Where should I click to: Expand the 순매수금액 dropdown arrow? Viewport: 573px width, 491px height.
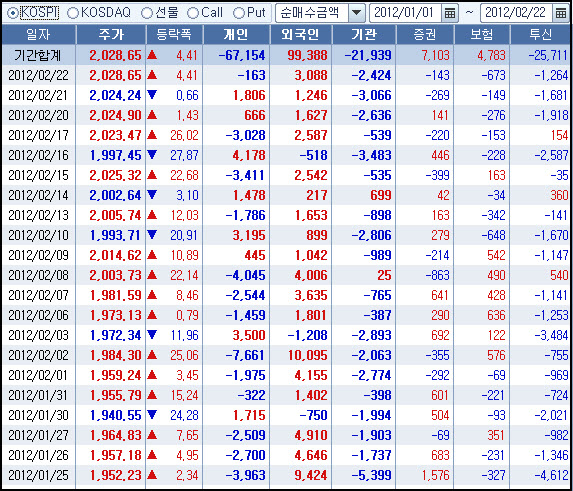point(356,13)
